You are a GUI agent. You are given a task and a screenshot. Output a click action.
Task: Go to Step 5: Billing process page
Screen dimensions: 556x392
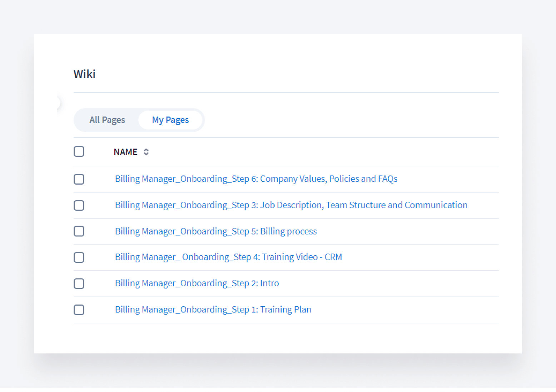coord(215,231)
